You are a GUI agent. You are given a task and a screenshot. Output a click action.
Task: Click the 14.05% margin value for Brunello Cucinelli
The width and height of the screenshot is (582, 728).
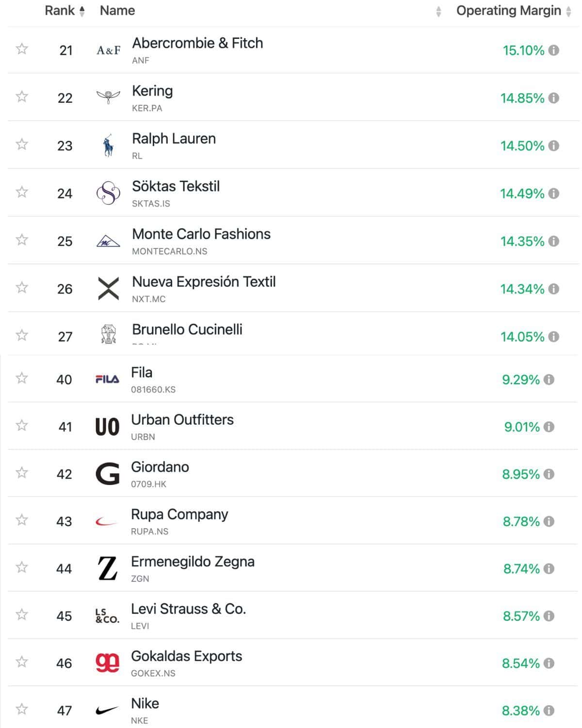click(522, 337)
